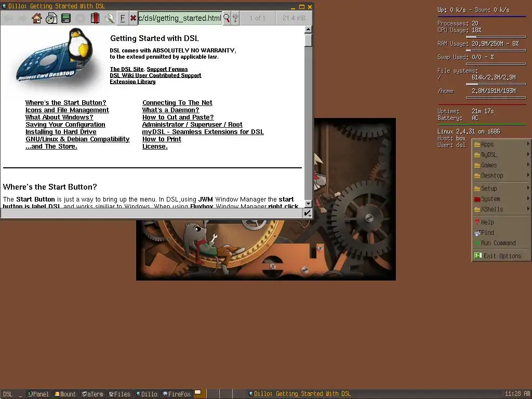Screen dimensions: 532x399
Task: Save the page with the floppy icon
Action: pos(66,18)
